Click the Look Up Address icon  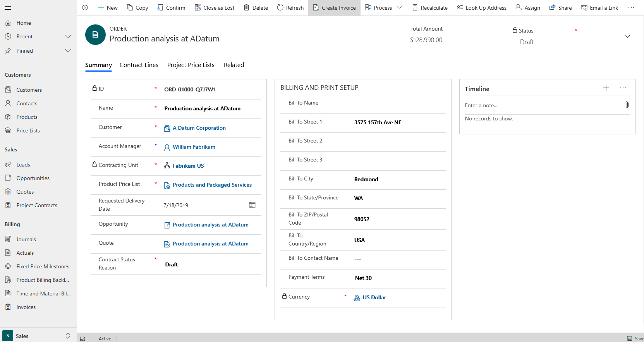click(x=460, y=8)
